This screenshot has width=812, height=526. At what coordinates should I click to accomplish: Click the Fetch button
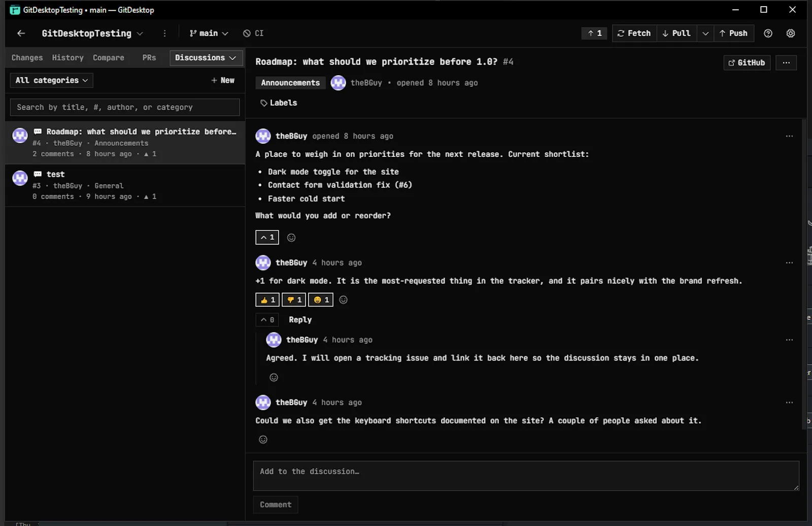(x=634, y=34)
